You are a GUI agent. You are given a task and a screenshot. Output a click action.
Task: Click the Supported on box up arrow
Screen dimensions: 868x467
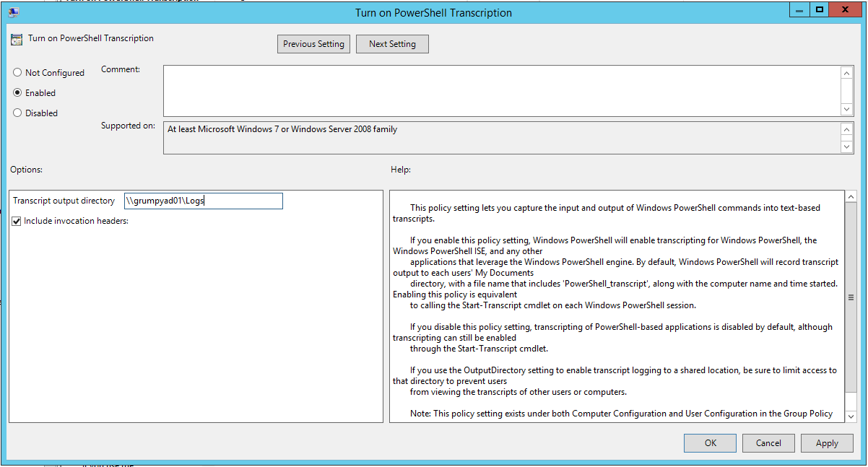pos(848,130)
